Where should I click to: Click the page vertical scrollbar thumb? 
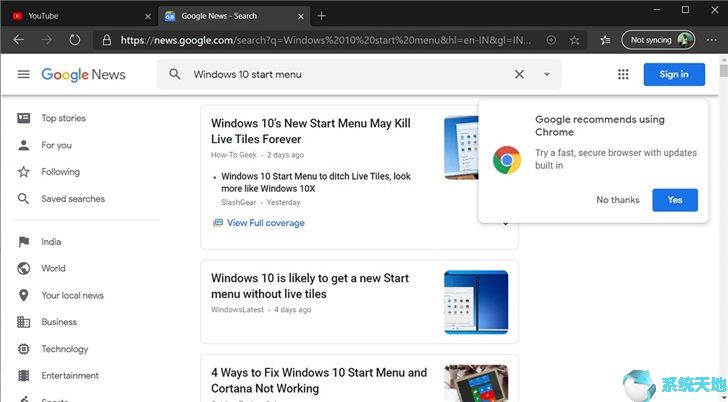pos(723,71)
